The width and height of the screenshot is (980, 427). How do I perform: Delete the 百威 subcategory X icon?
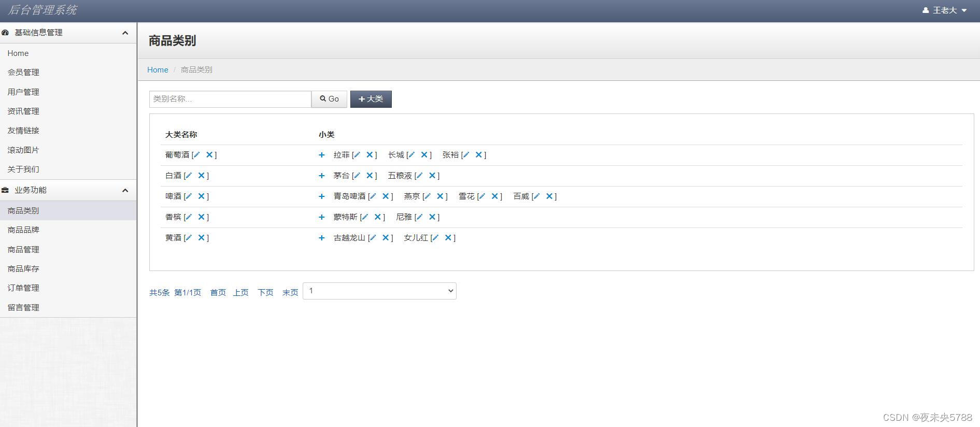(x=549, y=196)
